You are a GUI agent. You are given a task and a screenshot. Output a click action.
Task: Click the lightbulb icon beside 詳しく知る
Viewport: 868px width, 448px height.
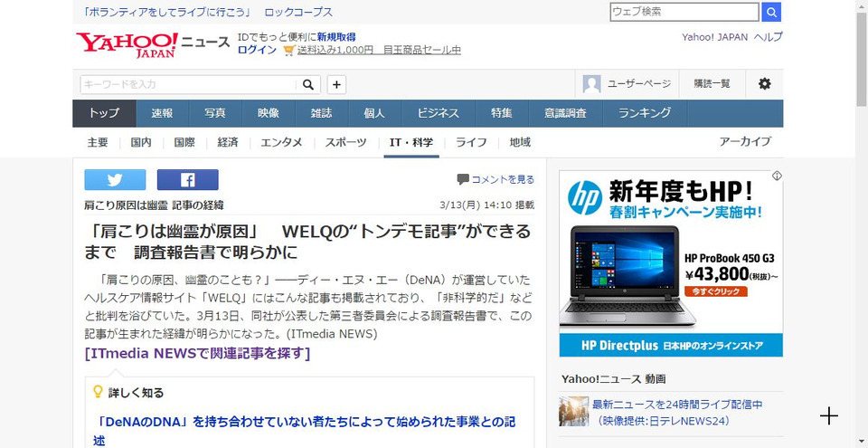(x=98, y=392)
